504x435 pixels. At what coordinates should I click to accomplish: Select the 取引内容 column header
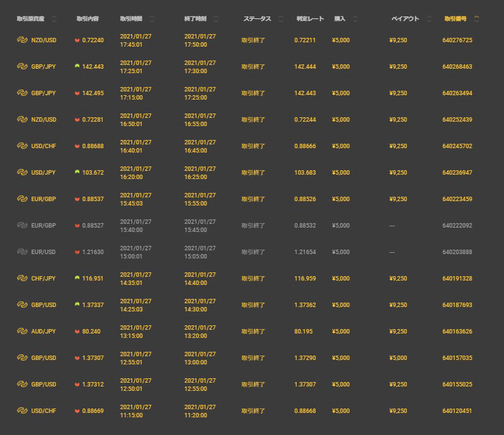click(87, 19)
